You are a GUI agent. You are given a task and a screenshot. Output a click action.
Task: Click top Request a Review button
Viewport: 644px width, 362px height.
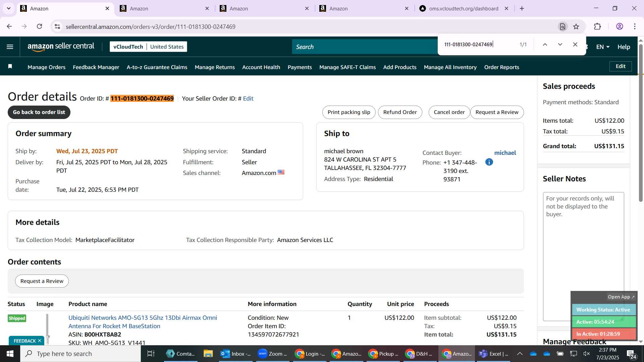497,112
